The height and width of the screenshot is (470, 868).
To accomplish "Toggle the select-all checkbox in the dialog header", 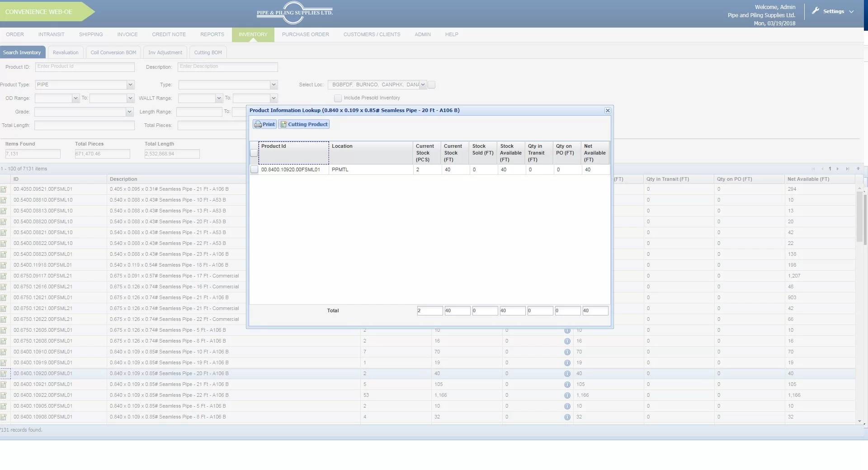I will (x=254, y=153).
